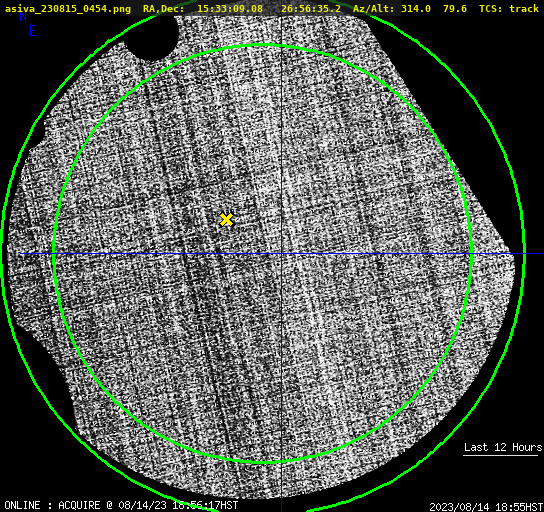Viewport: 544px width, 512px height.
Task: Select the RA value 15:33:09.08
Action: click(230, 8)
